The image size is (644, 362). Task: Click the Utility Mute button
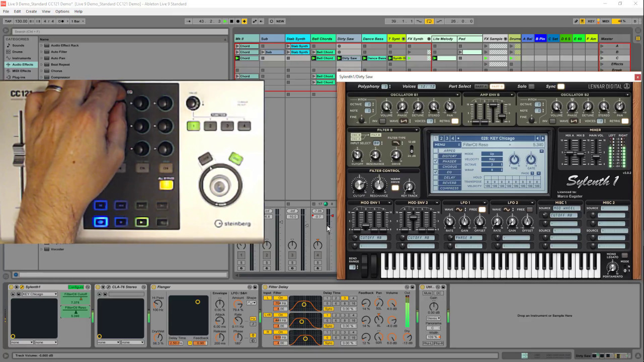tap(428, 293)
